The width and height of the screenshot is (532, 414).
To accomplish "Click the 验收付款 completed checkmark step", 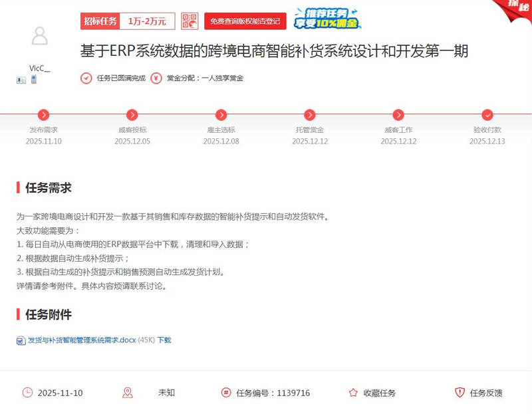I will [487, 115].
